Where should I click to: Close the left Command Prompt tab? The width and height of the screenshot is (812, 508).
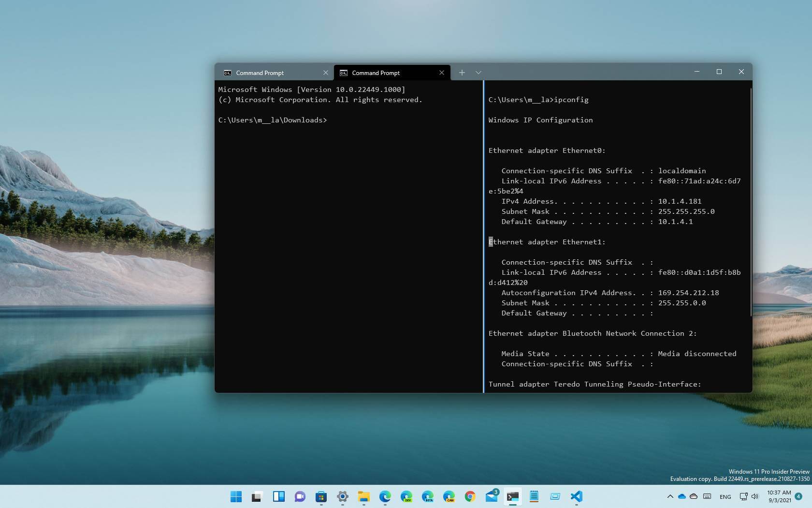[325, 73]
